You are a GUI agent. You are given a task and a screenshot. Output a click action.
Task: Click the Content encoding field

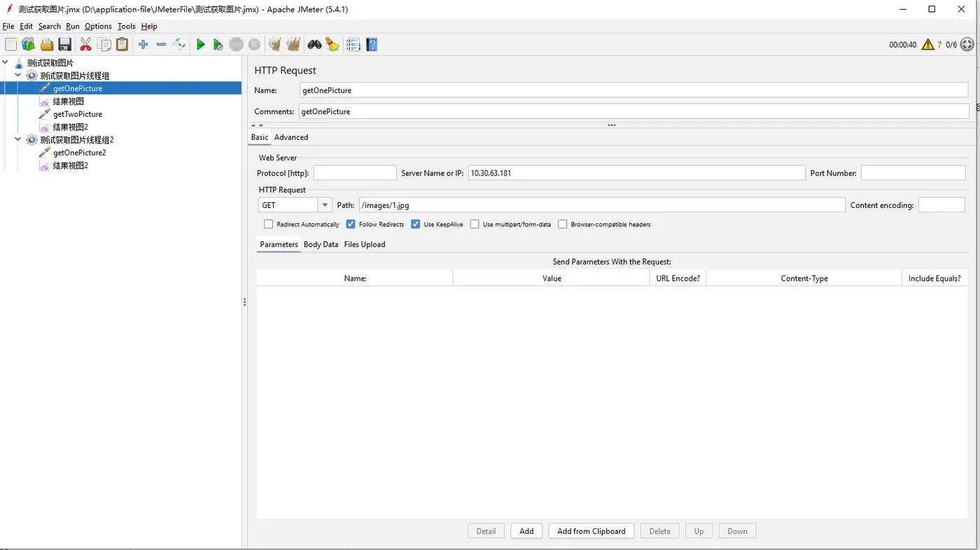pos(941,205)
